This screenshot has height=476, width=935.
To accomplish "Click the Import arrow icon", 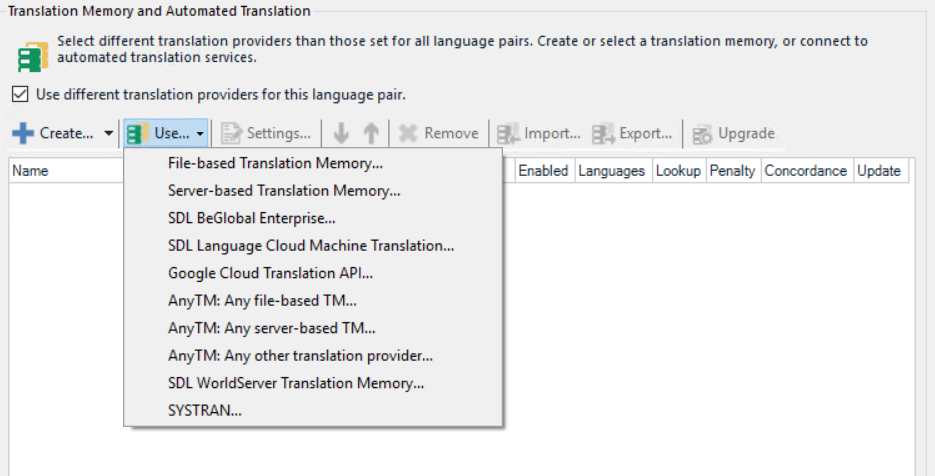I will pyautogui.click(x=507, y=134).
